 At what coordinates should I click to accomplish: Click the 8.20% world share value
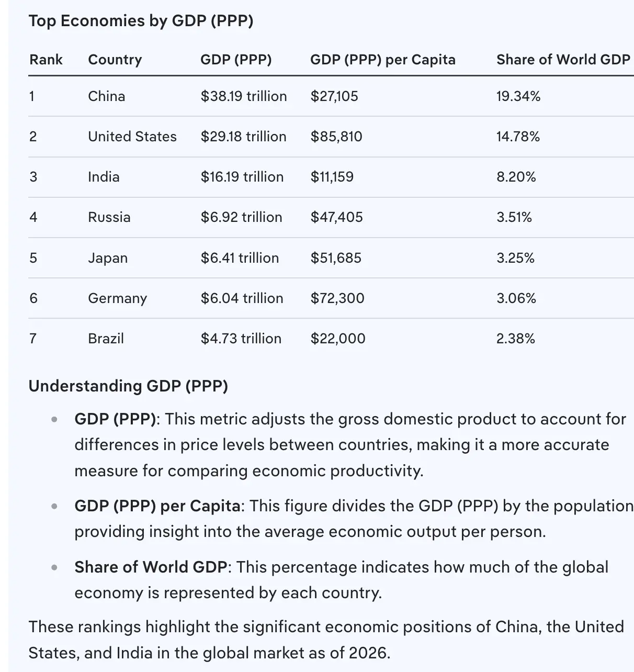(516, 177)
